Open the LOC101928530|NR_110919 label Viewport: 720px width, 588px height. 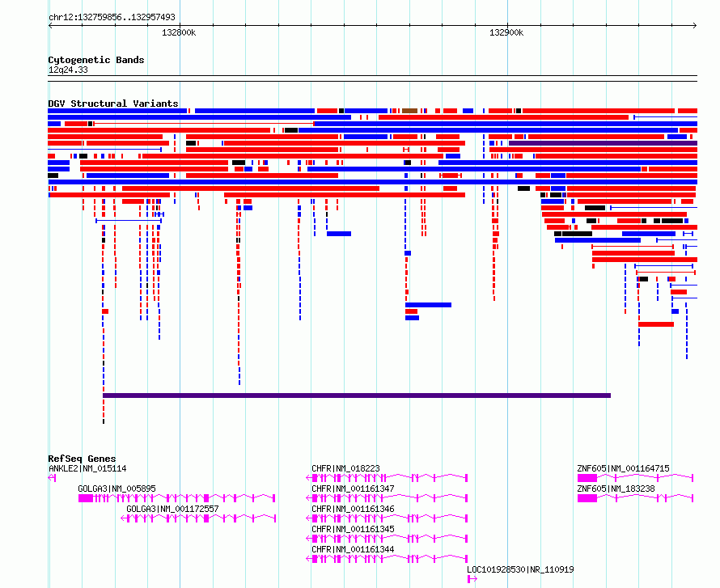tap(520, 569)
